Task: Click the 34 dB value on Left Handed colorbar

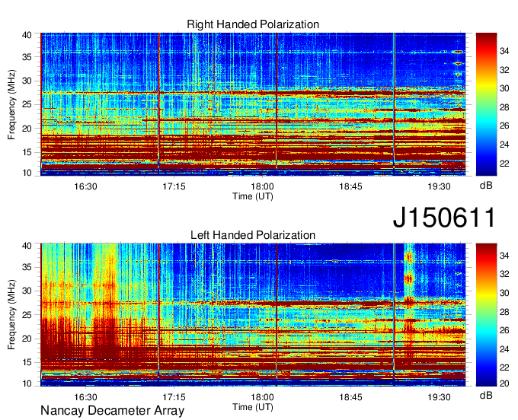Action: pos(504,256)
